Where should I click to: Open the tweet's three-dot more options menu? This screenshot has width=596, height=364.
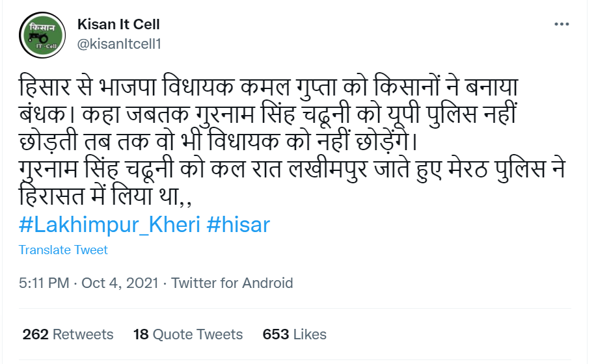click(562, 24)
